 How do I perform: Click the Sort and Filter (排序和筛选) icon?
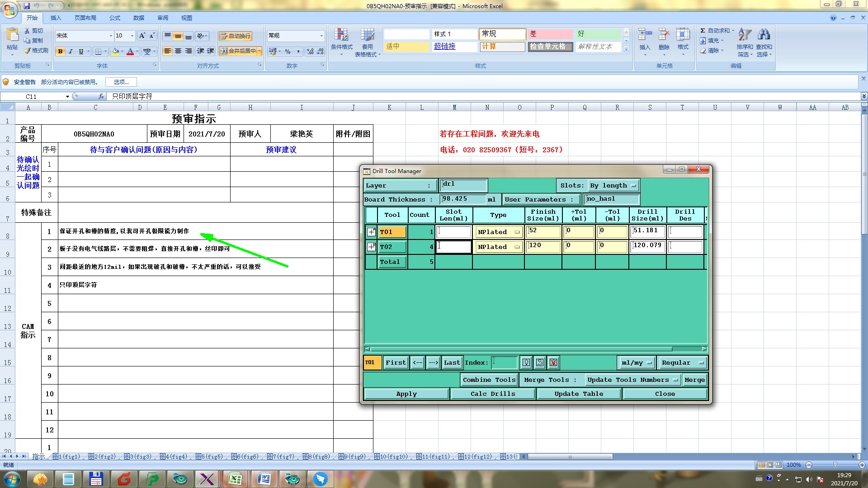pos(745,34)
